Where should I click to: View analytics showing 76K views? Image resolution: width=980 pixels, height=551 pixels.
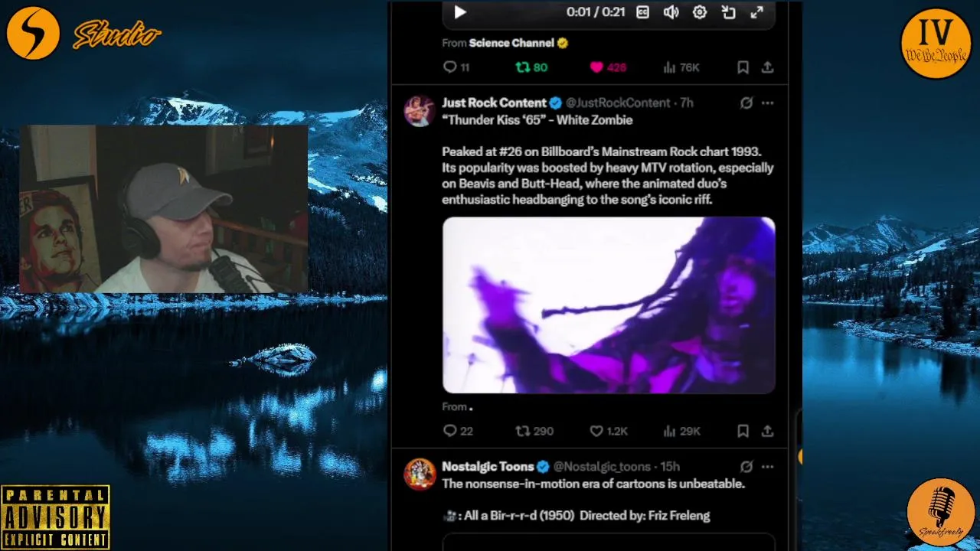681,67
